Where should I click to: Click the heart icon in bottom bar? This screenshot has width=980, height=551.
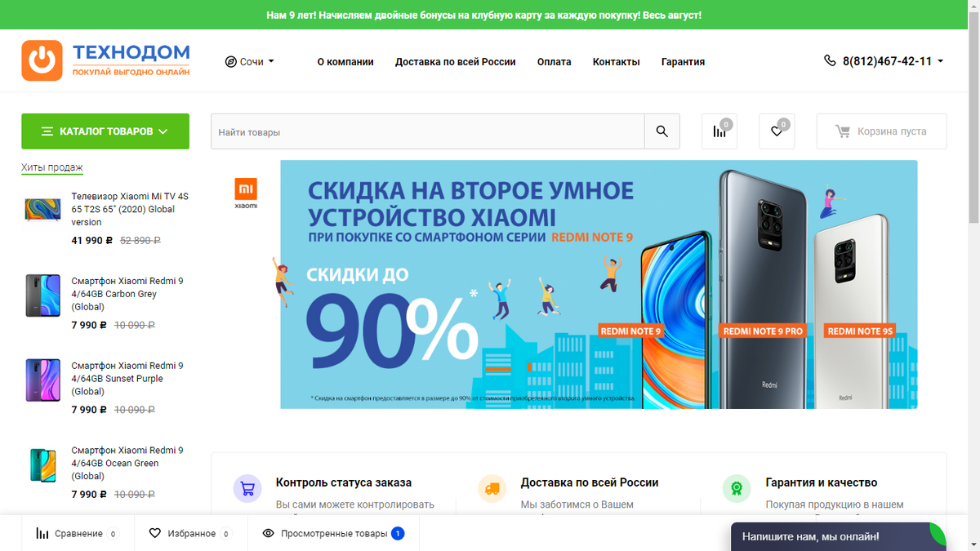155,534
